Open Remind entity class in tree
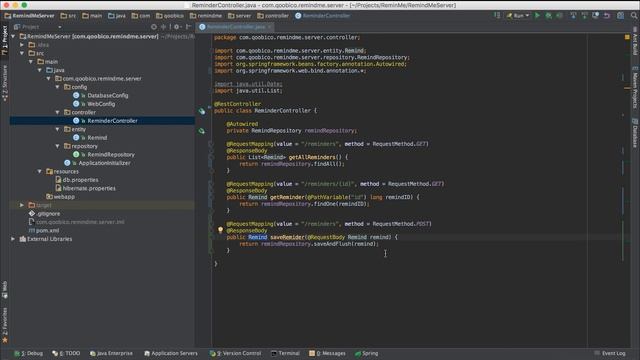Image resolution: width=640 pixels, height=360 pixels. [90, 138]
